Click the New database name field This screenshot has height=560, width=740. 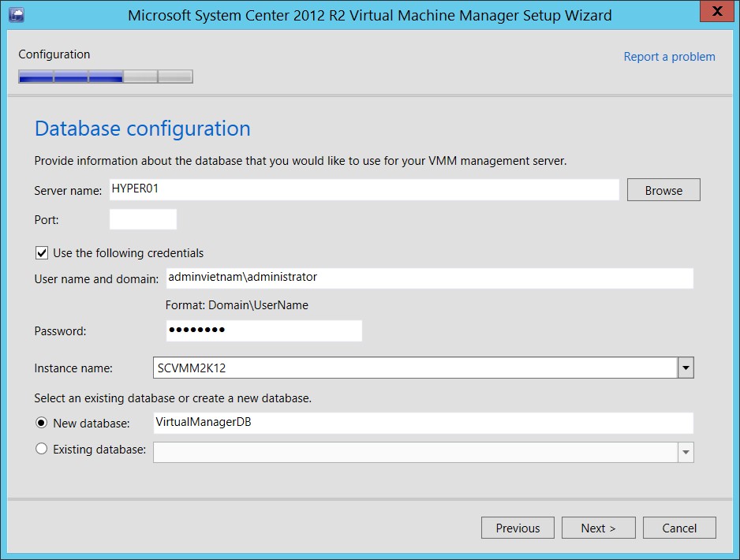(424, 424)
